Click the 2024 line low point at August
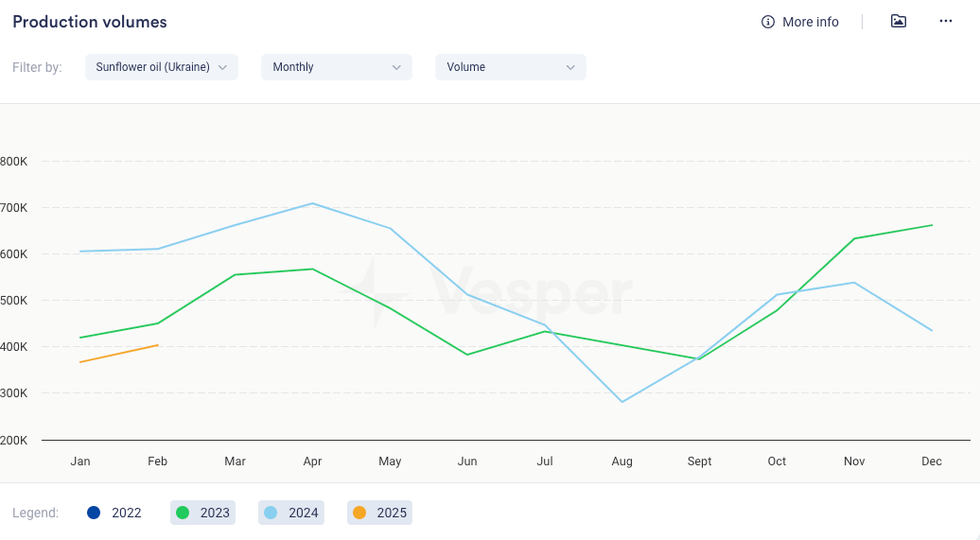Screen dimensions: 980x540 tap(621, 402)
